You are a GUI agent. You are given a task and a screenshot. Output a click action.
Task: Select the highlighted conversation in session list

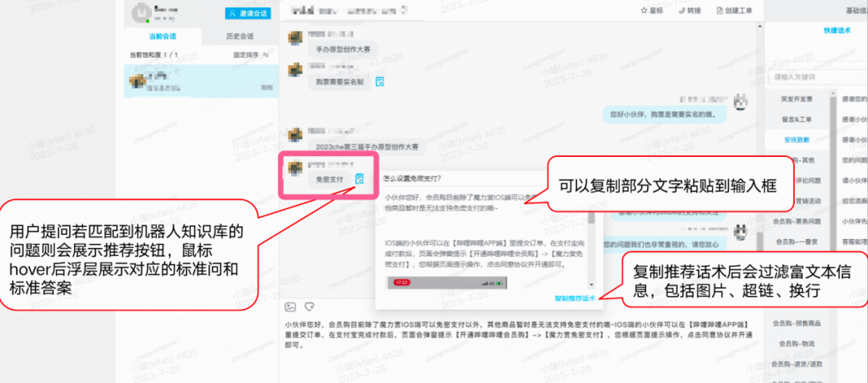(201, 81)
